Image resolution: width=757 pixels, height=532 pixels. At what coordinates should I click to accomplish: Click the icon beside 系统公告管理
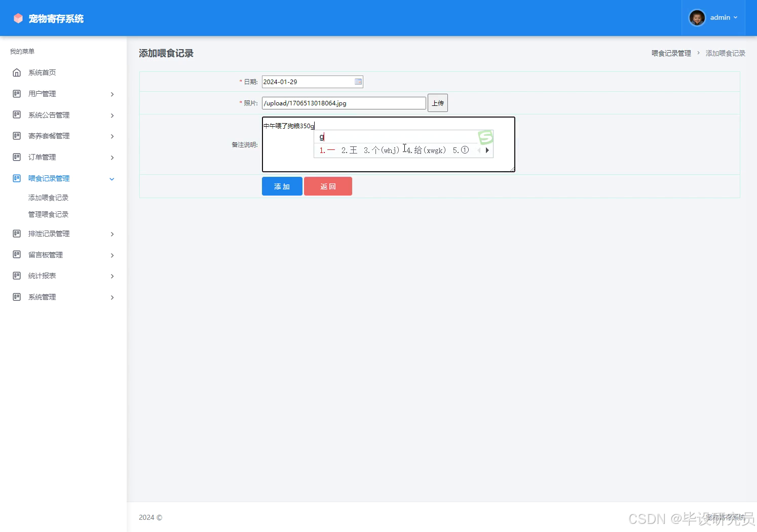tap(17, 115)
